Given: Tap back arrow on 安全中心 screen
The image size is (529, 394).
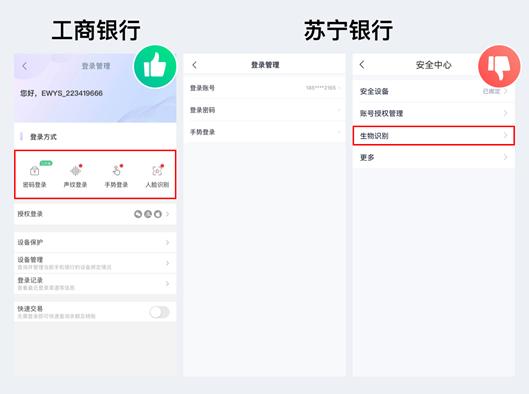Looking at the screenshot, I should coord(362,65).
